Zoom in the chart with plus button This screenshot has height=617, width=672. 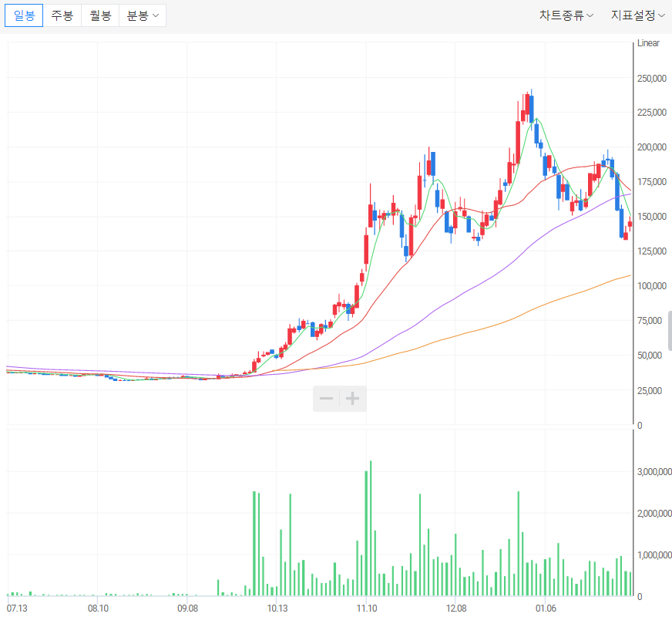pyautogui.click(x=353, y=399)
